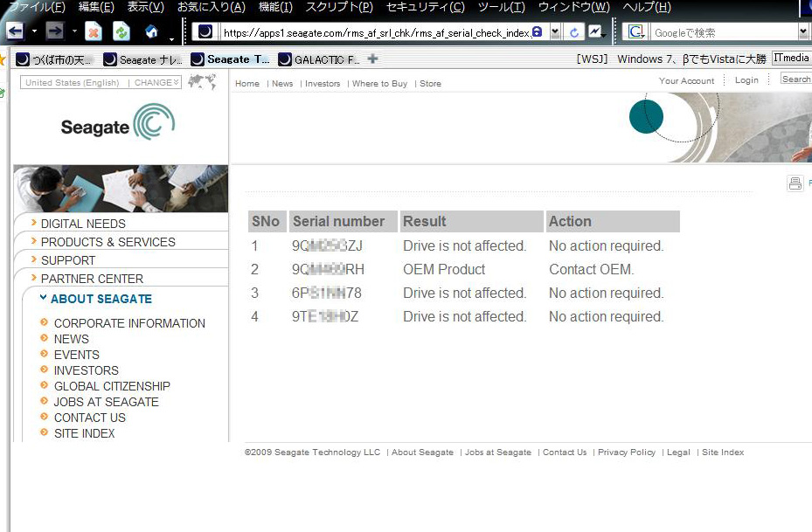Open United States (English) CHANGE dropdown

[x=101, y=82]
